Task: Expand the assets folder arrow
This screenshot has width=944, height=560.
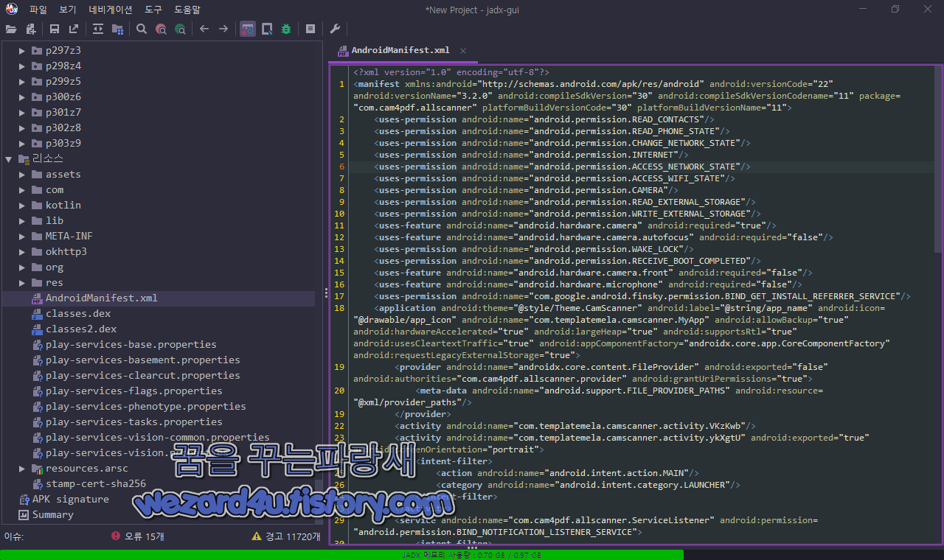Action: coord(23,174)
